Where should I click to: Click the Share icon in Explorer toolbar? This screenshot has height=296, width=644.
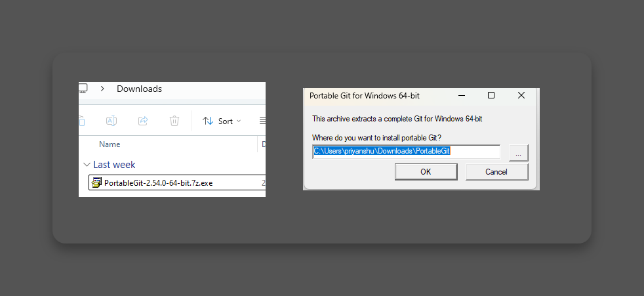coord(143,121)
